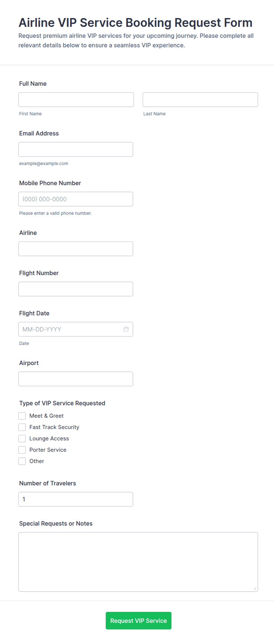Focus the First Name input field

(x=76, y=100)
